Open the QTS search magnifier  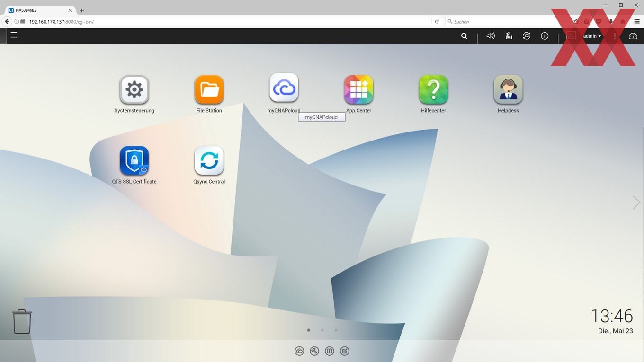click(464, 36)
